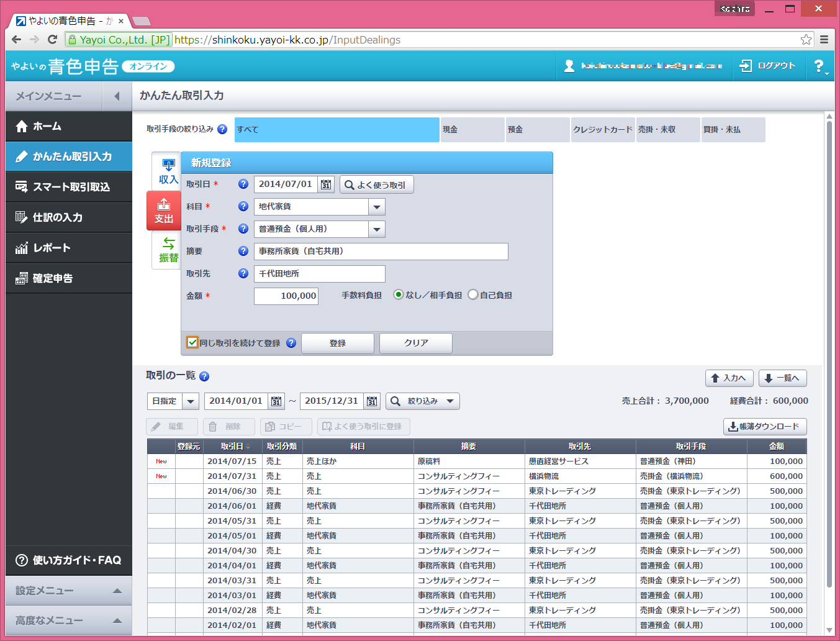Select the 自己負担 fee radio button

point(473,295)
